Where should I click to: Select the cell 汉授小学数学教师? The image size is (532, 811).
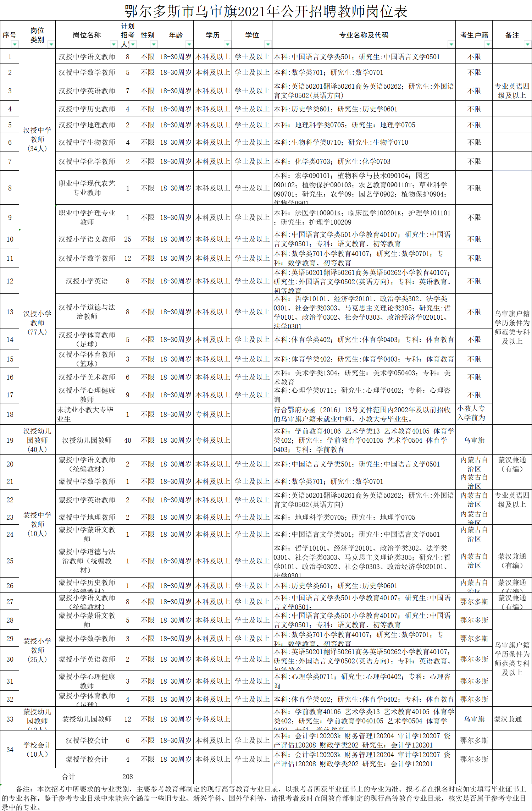tap(87, 258)
